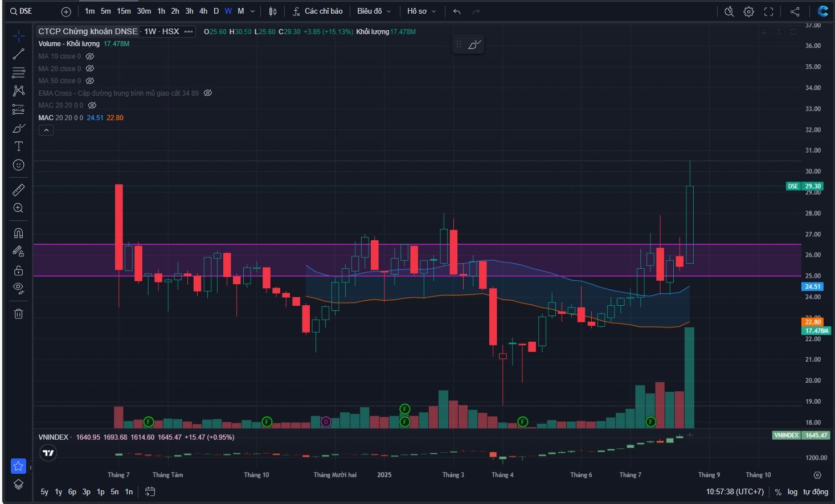Open more options for DNSE symbol
The width and height of the screenshot is (835, 504).
click(189, 31)
